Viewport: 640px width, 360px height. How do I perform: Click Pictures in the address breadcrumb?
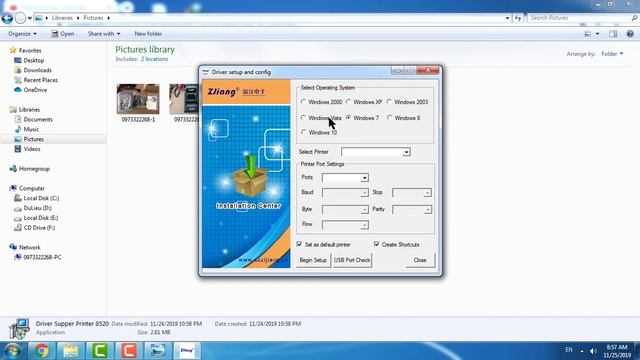click(93, 18)
